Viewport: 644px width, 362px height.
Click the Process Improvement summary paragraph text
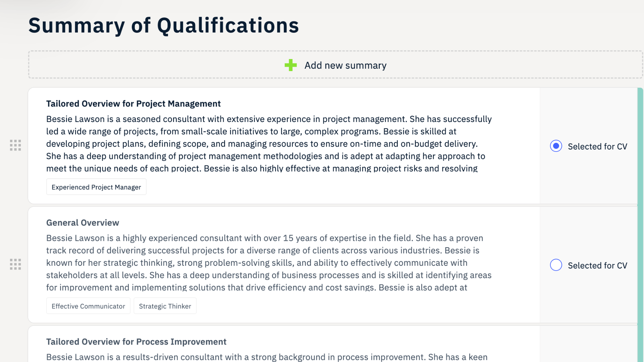pos(267,357)
